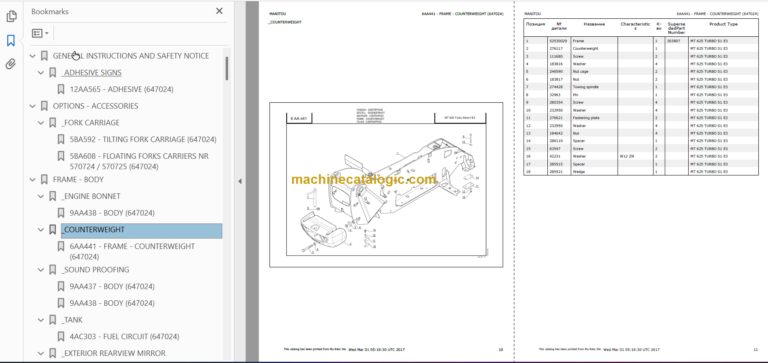Click bookmark ribbon icon beside 12AA565 - ADHESIVE
The width and height of the screenshot is (768, 363).
click(61, 89)
